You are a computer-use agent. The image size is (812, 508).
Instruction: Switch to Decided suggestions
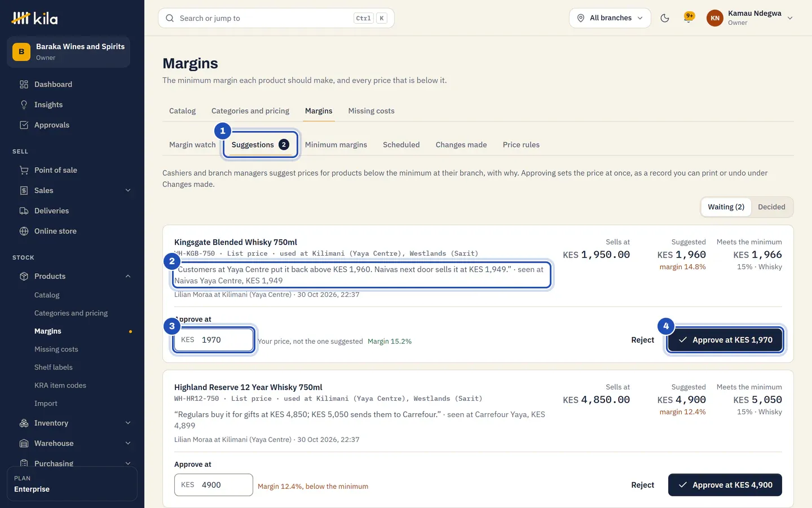(771, 207)
